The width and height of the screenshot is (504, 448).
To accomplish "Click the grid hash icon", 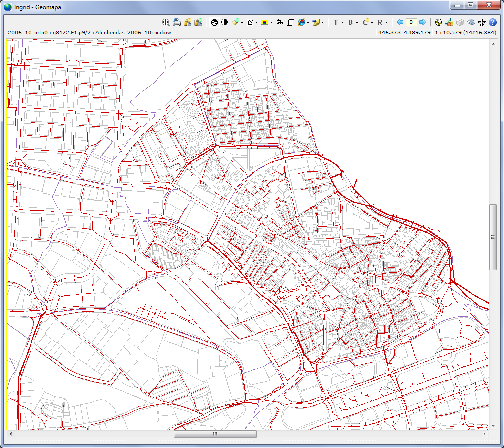I will 280,22.
